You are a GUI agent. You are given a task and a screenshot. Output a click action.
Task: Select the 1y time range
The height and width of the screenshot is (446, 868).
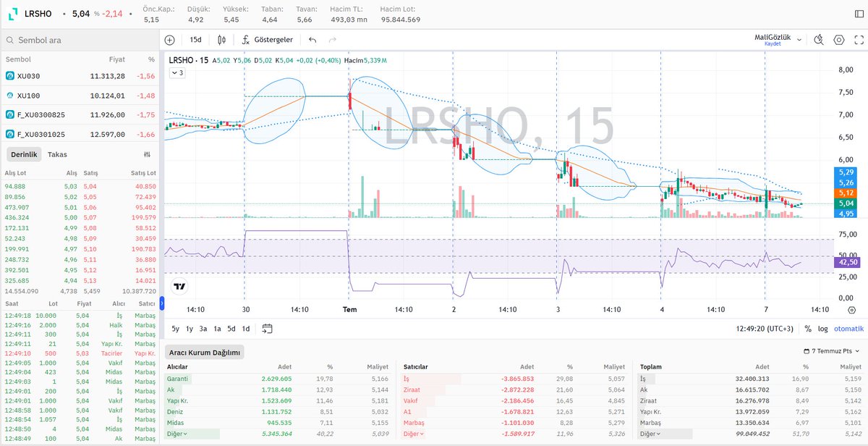point(190,329)
